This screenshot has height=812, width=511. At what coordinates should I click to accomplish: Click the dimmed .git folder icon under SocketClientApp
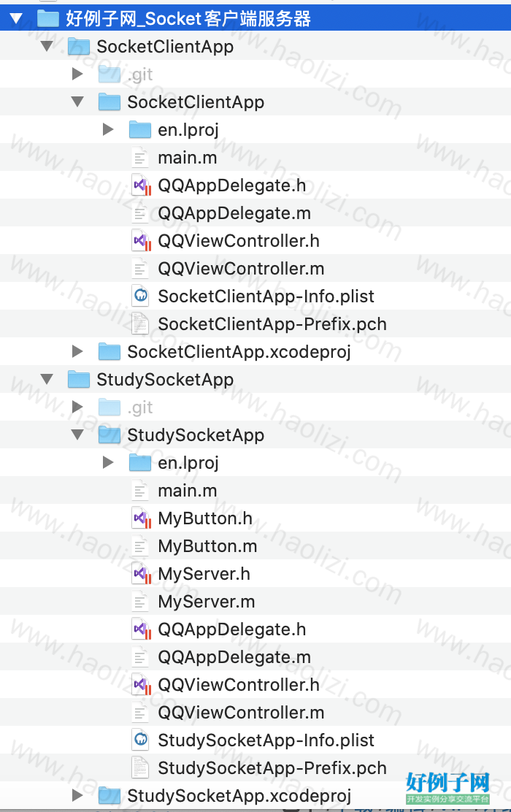(109, 74)
